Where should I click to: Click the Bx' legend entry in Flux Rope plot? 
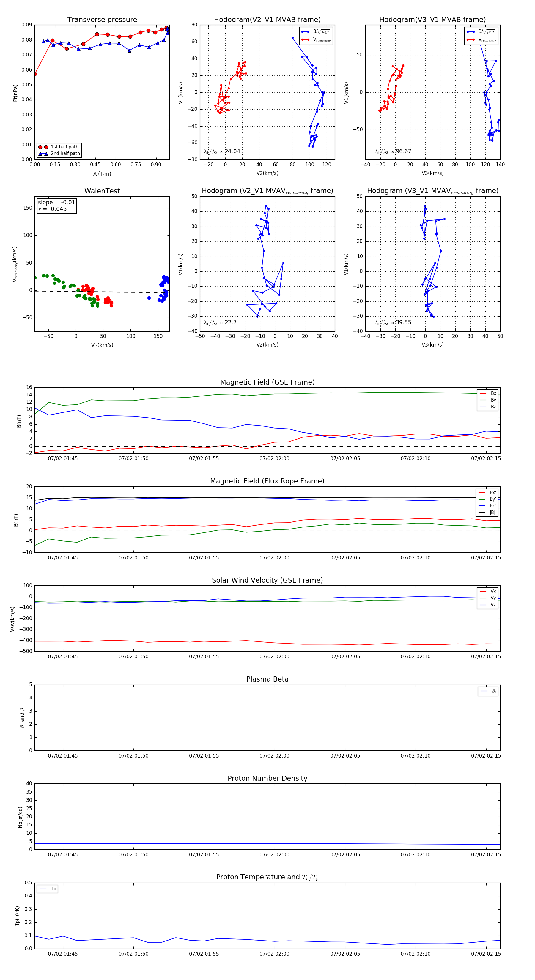487,493
